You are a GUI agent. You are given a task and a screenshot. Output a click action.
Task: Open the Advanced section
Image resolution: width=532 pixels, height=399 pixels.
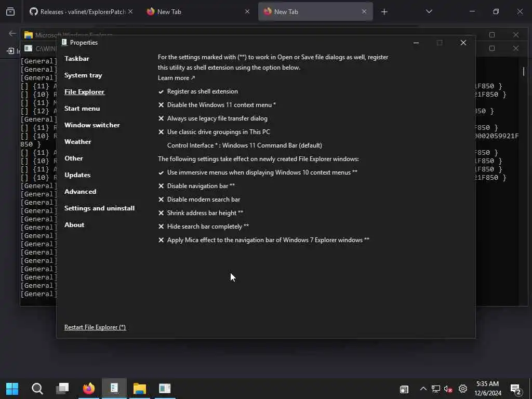click(x=81, y=192)
